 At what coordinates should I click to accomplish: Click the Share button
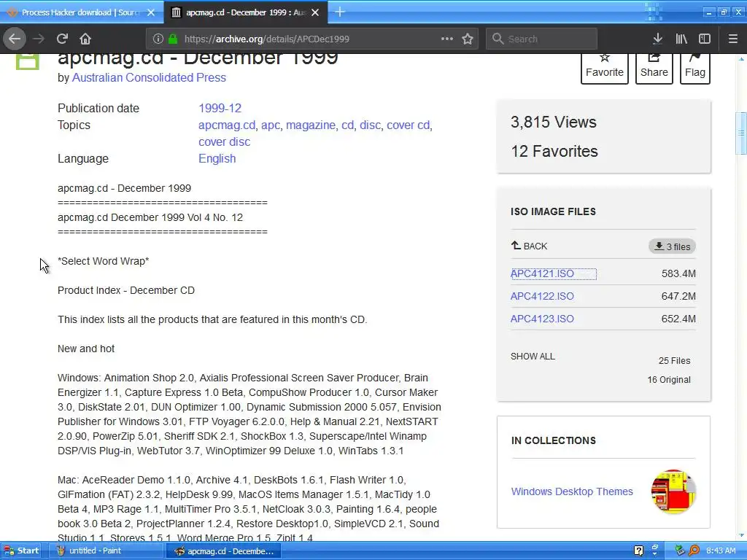(x=654, y=68)
